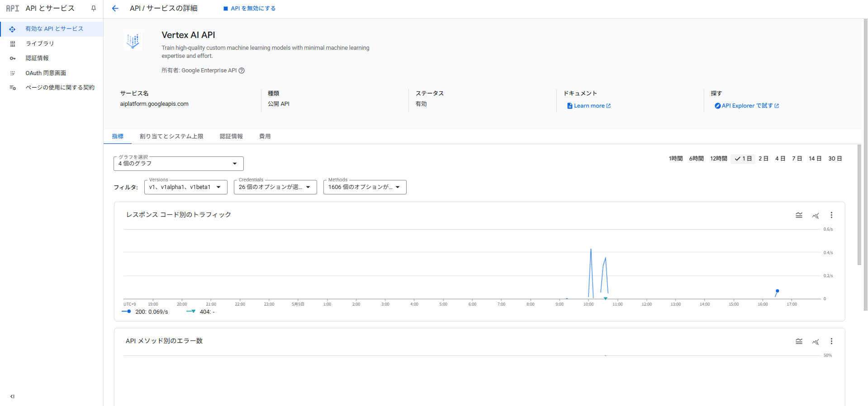The image size is (868, 406).
Task: Open the Methods filter dropdown
Action: pyautogui.click(x=365, y=187)
